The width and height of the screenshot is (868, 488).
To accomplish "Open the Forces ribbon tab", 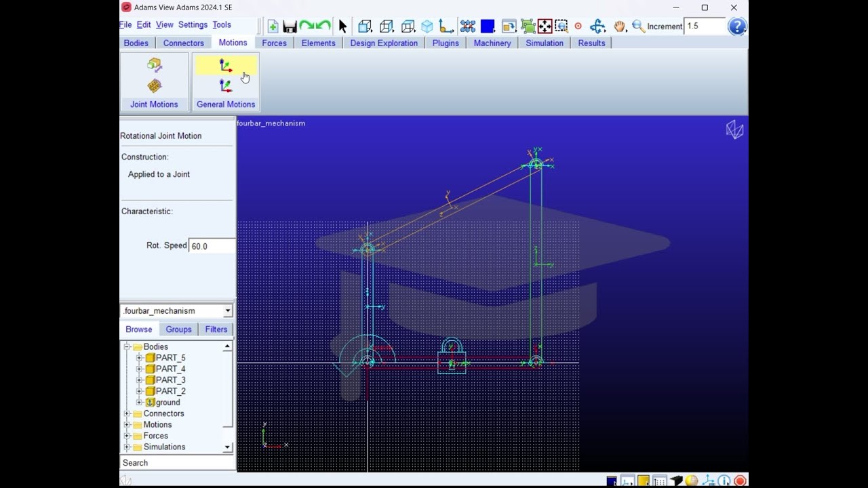I will pos(274,43).
